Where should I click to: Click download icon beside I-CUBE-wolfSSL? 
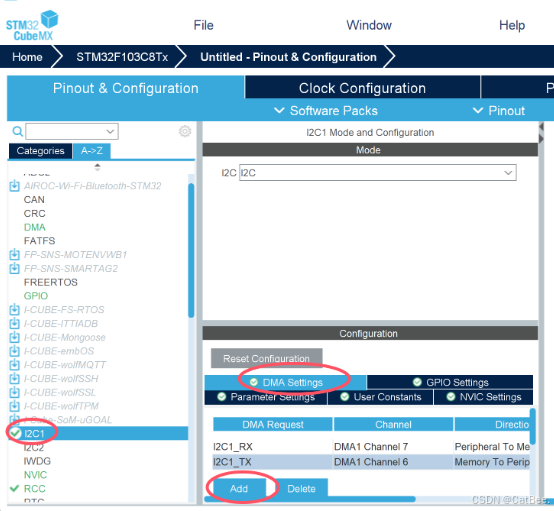pyautogui.click(x=14, y=392)
